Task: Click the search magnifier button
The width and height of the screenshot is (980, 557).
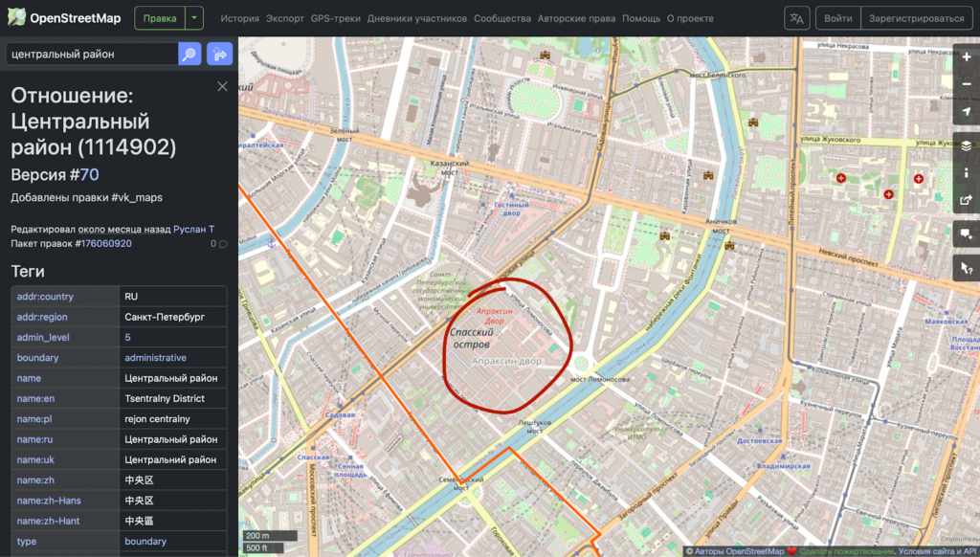Action: click(189, 55)
